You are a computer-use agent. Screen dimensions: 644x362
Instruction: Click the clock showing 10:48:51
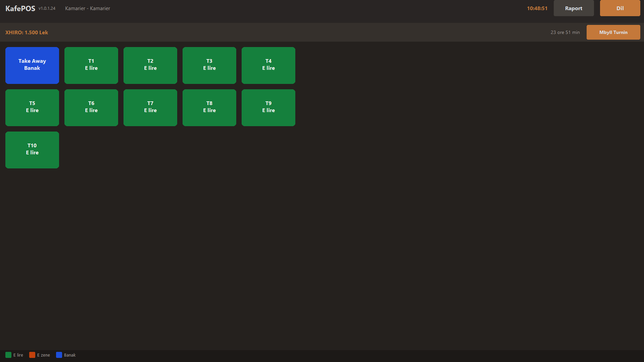tap(537, 8)
